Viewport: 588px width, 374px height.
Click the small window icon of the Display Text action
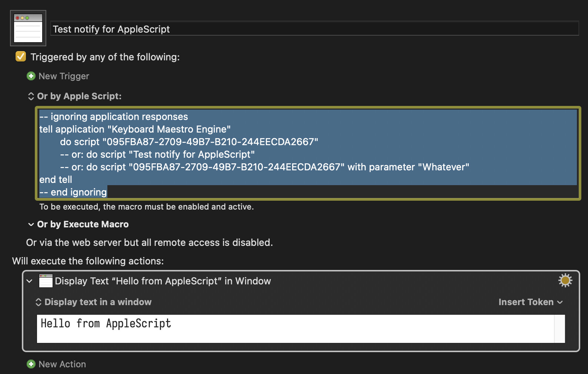point(46,281)
